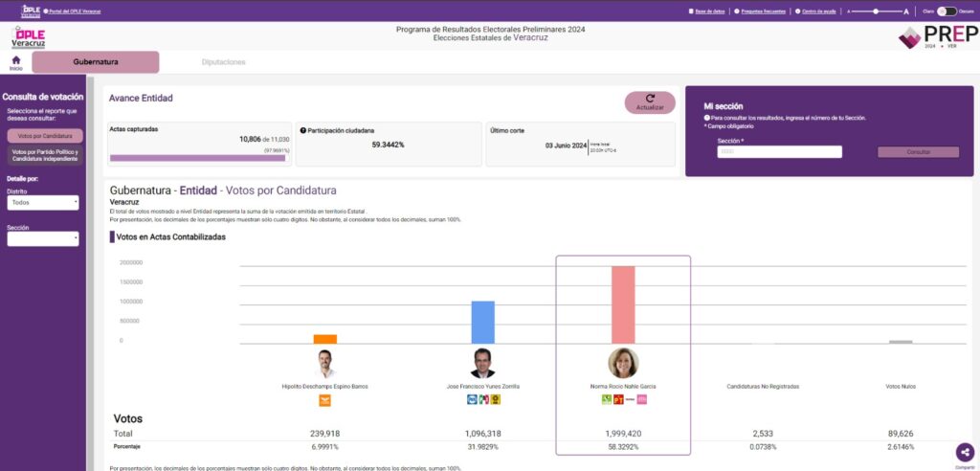Click the participación ciudadana info icon

tap(303, 129)
